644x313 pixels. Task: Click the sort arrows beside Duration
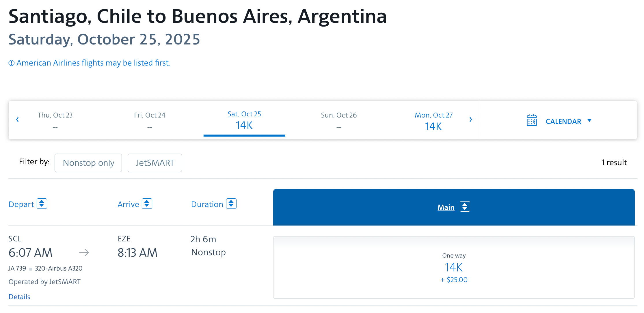231,204
